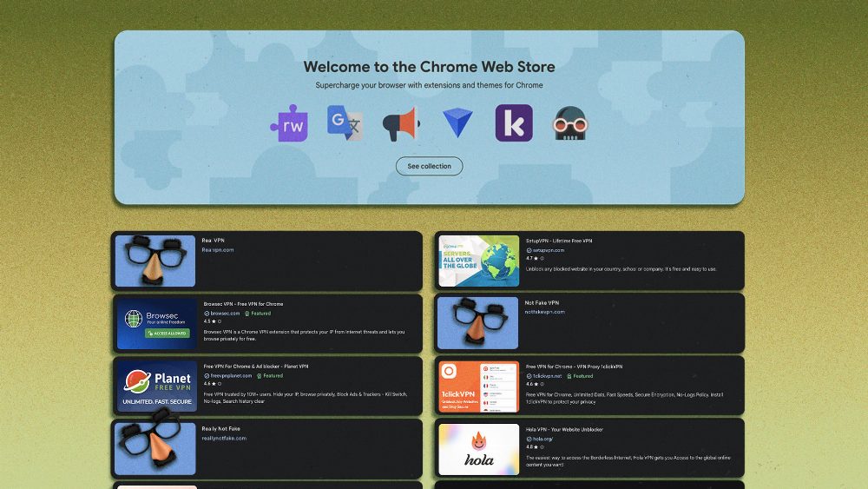Click the Hola "Borderless Internet" description text

click(628, 461)
